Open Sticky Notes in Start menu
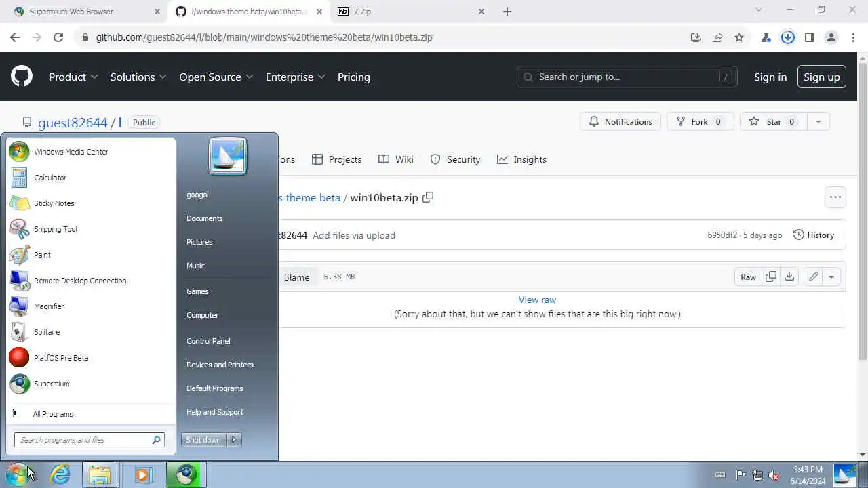The image size is (868, 488). (x=91, y=203)
